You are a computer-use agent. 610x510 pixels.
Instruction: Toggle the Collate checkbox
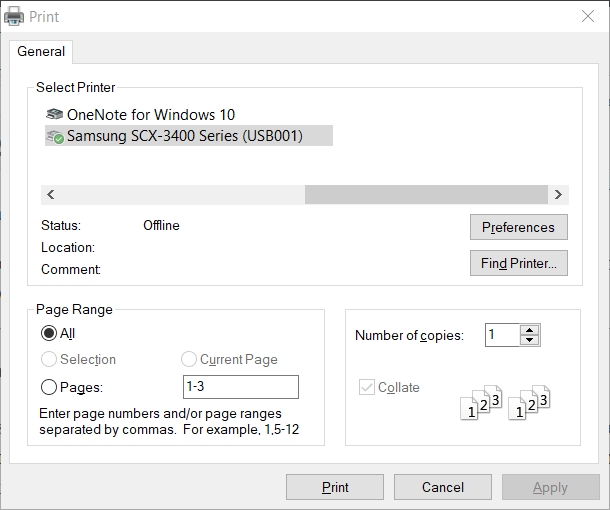[x=367, y=387]
